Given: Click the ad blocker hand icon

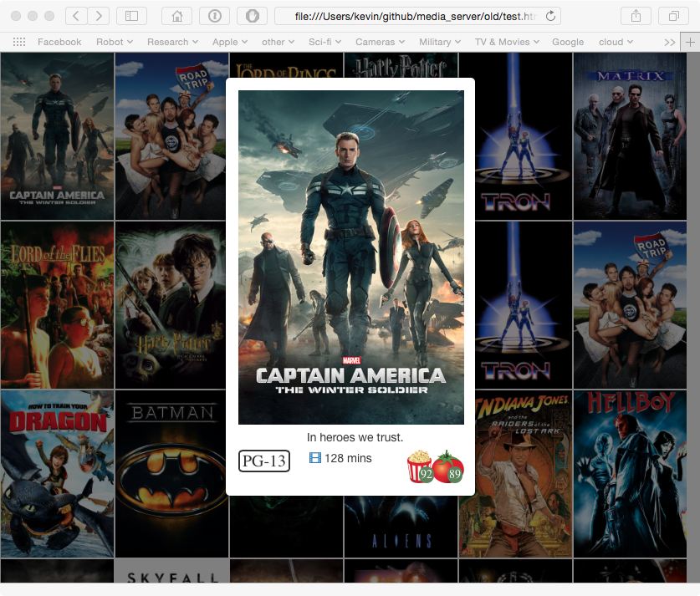Looking at the screenshot, I should pyautogui.click(x=253, y=16).
